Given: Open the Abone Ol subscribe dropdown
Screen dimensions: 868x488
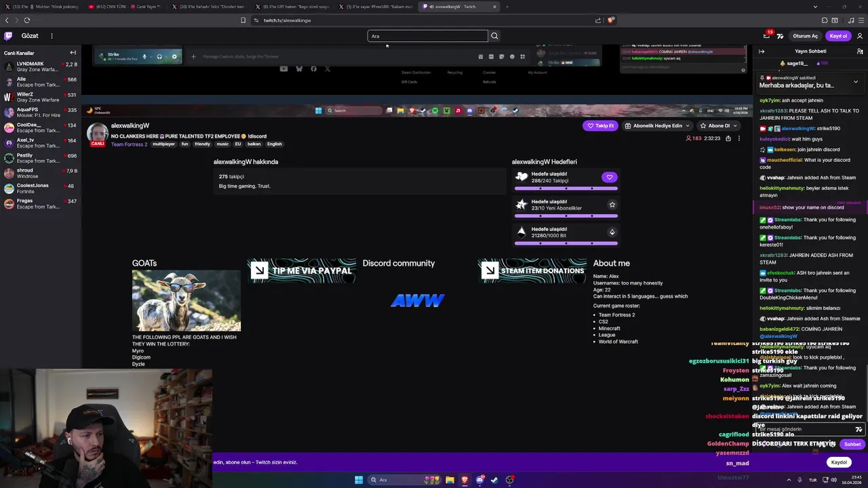Looking at the screenshot, I should tap(719, 125).
